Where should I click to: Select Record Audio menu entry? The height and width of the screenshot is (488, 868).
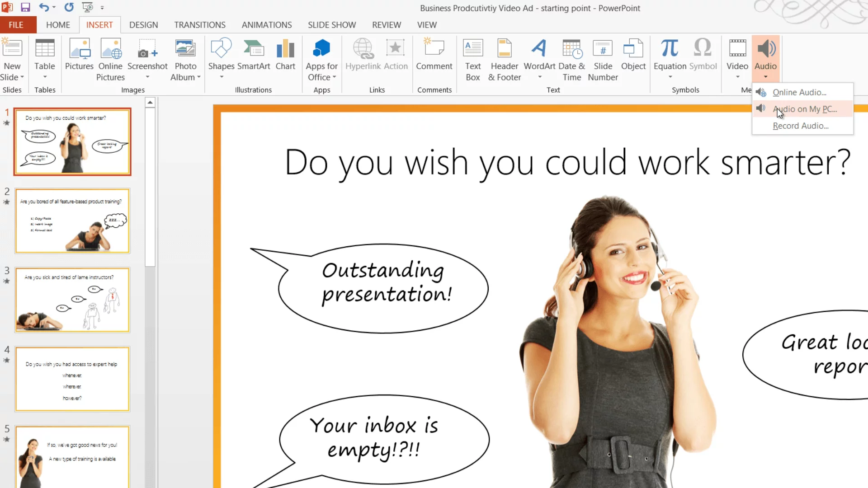(800, 126)
